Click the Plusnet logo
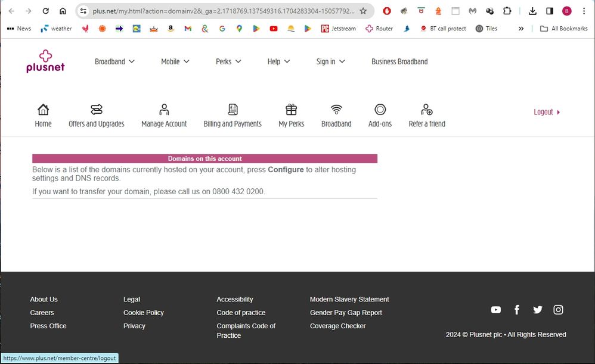 point(45,61)
